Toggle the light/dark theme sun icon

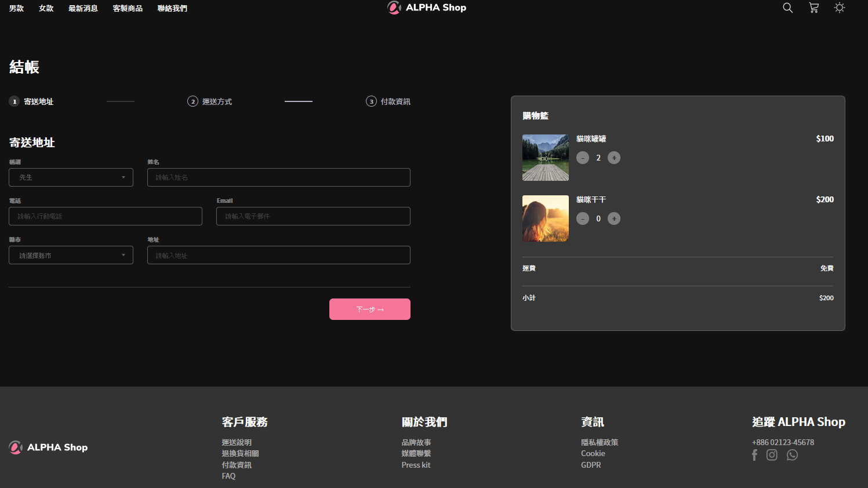pos(839,8)
